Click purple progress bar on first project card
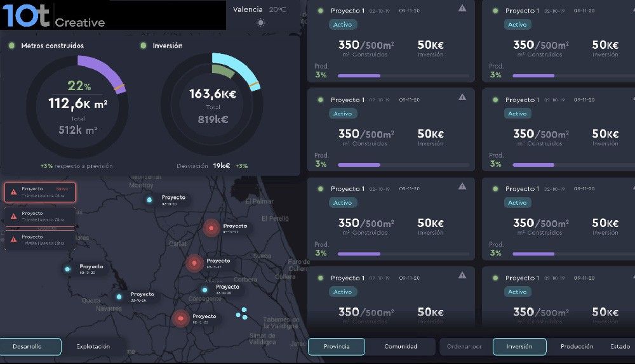Screen dimensions: 635x364 coord(359,75)
